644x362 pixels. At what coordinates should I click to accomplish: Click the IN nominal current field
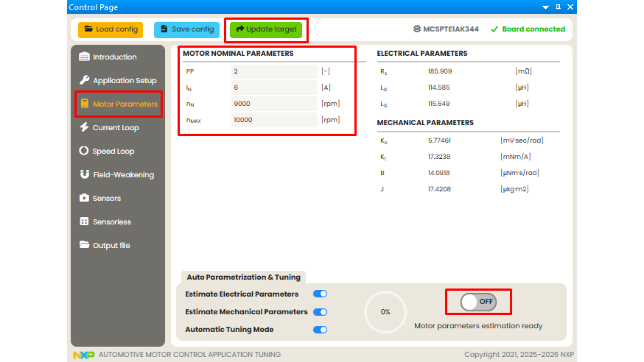pyautogui.click(x=274, y=87)
